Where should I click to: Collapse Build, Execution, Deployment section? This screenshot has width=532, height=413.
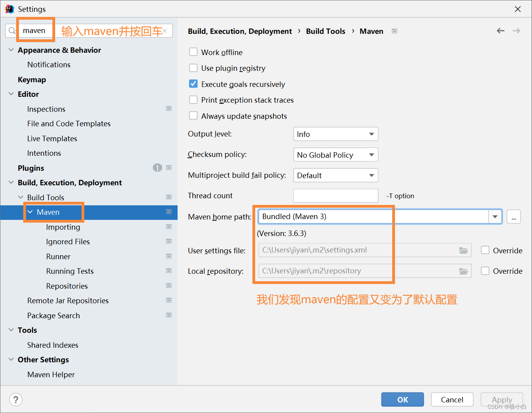(11, 183)
